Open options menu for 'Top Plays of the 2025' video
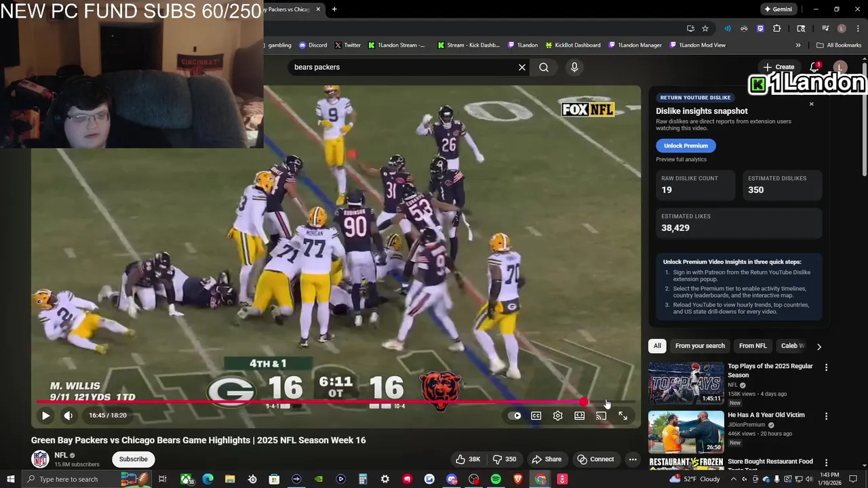This screenshot has width=868, height=488. pyautogui.click(x=826, y=367)
